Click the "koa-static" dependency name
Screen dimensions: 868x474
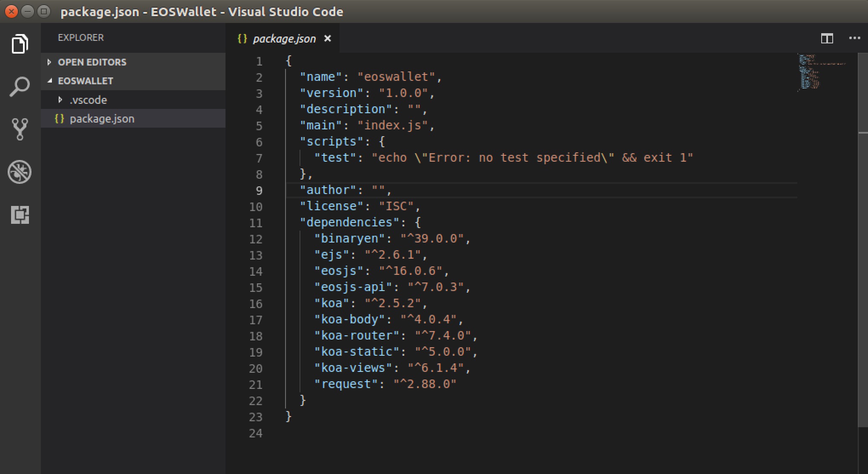pos(357,352)
